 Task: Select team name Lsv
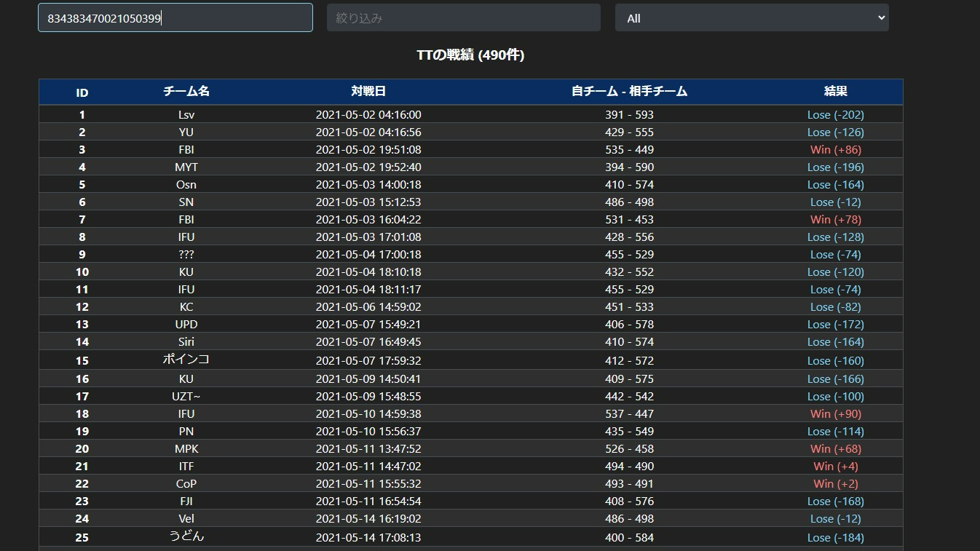[x=186, y=114]
